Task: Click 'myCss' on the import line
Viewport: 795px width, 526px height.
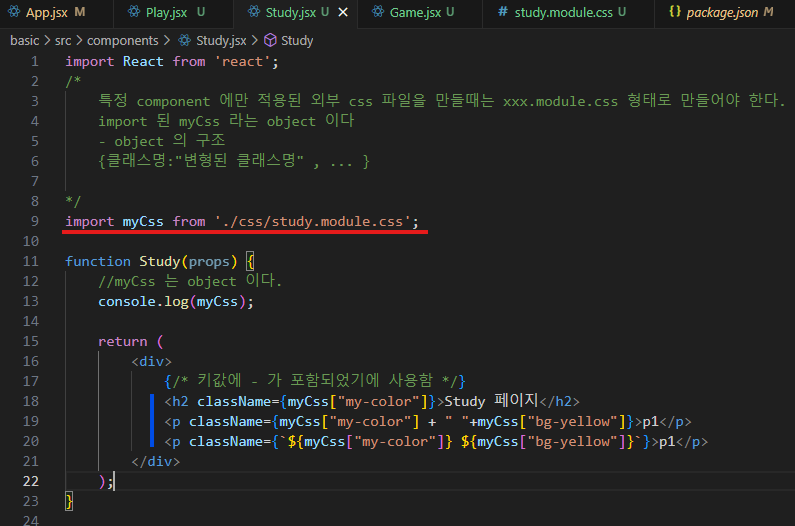Action: click(x=143, y=222)
